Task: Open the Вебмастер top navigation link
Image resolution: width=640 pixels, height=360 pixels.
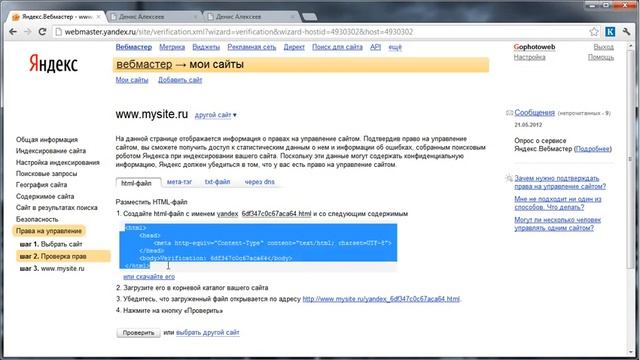Action: click(133, 47)
